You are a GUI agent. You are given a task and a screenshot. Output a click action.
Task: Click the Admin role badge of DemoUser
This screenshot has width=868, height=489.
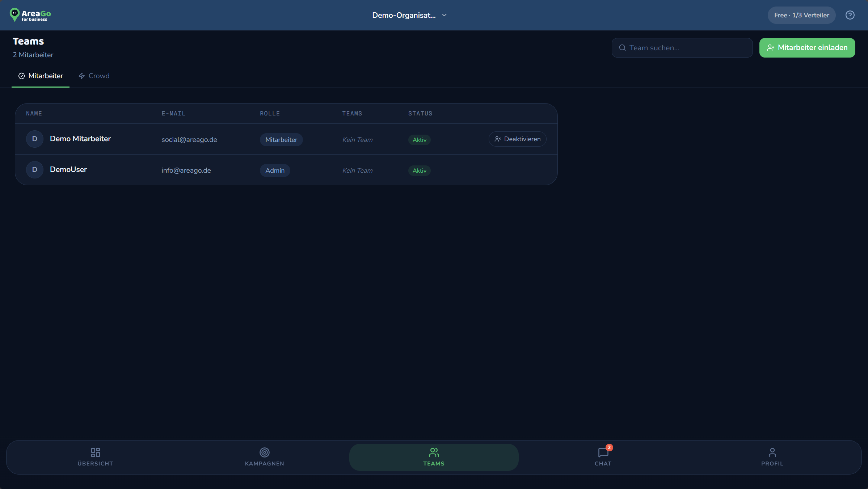[x=275, y=170]
